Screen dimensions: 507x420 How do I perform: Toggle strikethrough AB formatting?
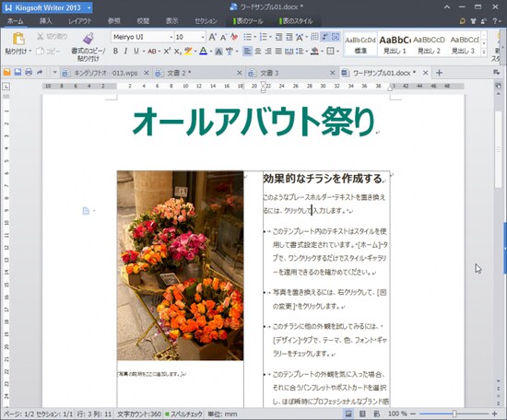152,51
